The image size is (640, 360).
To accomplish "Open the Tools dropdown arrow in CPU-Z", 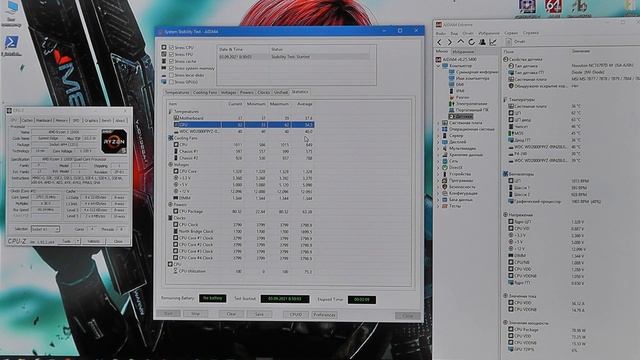I will click(78, 242).
